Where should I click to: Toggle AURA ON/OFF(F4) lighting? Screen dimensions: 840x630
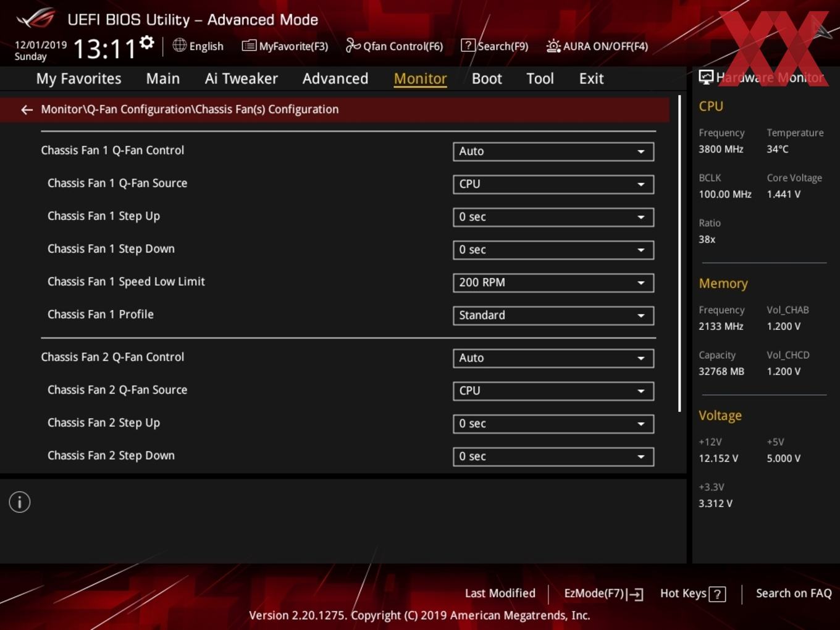point(597,46)
